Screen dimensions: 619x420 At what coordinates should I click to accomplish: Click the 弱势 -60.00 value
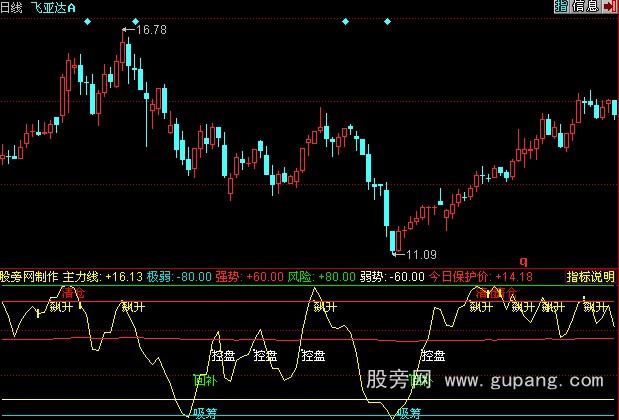point(392,276)
